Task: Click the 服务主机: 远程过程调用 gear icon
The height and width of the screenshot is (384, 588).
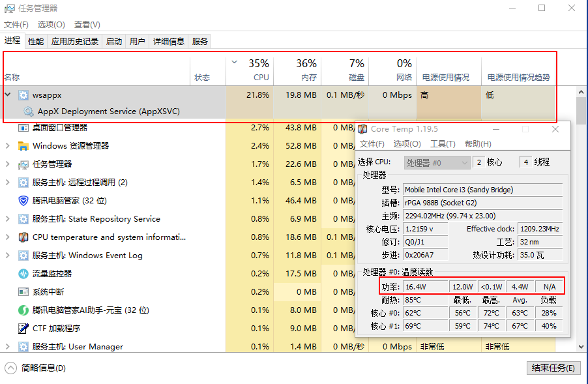Action: click(x=23, y=183)
